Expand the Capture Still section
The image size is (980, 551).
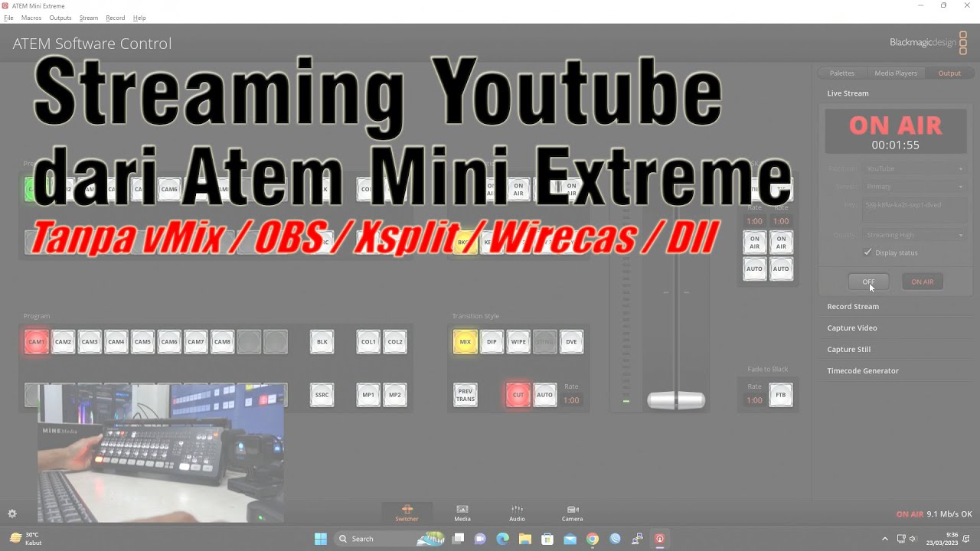click(x=848, y=350)
